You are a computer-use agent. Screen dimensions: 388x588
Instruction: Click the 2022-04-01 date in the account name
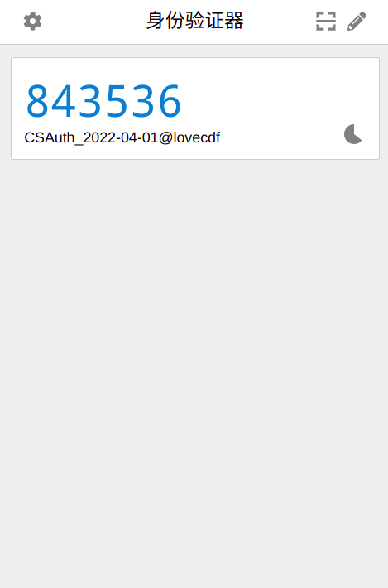pyautogui.click(x=120, y=137)
